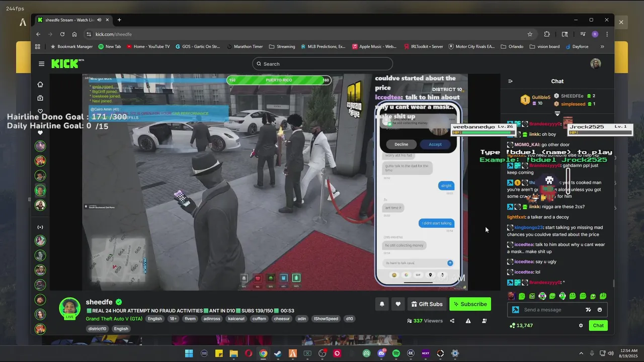The width and height of the screenshot is (644, 362).
Task: Open Home - YouTube TV bookmark
Action: 148,47
